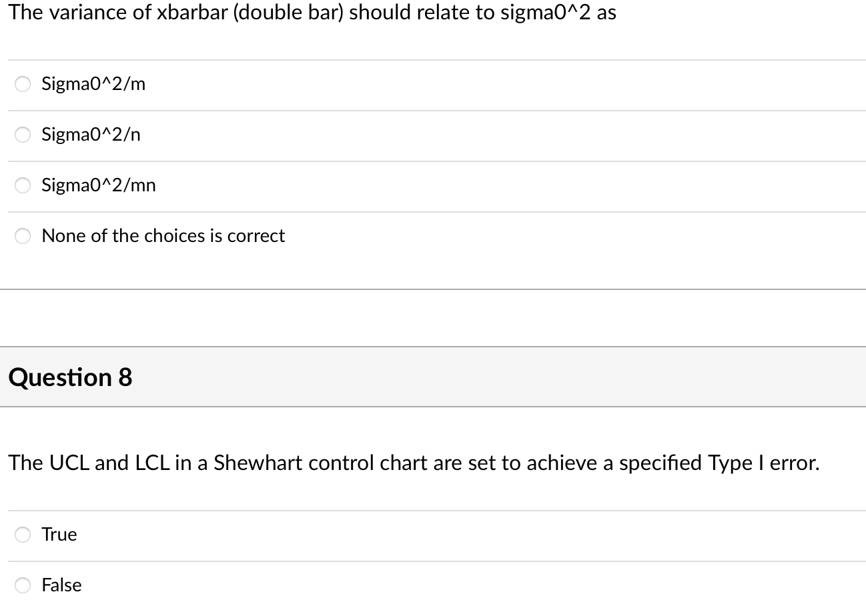Click the True answer label text
866x616 pixels.
tap(59, 534)
